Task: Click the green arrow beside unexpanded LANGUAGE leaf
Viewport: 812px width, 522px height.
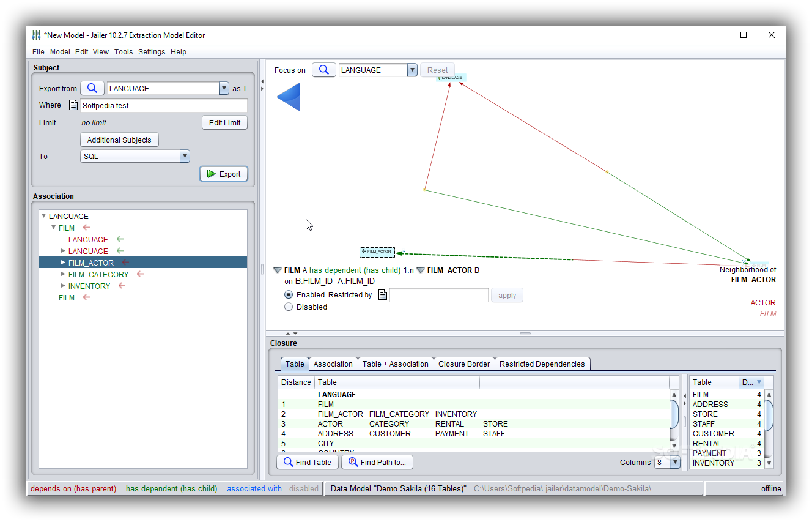Action: point(120,239)
